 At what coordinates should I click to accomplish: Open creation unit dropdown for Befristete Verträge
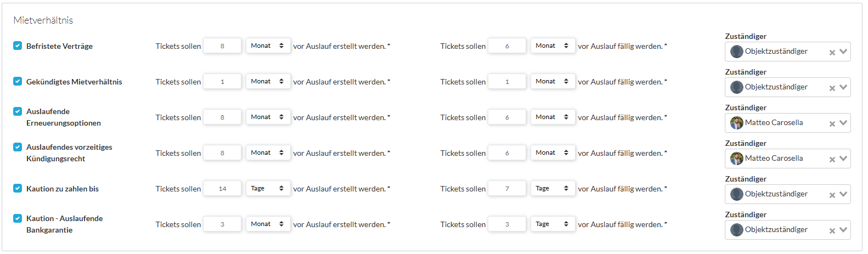tap(268, 46)
